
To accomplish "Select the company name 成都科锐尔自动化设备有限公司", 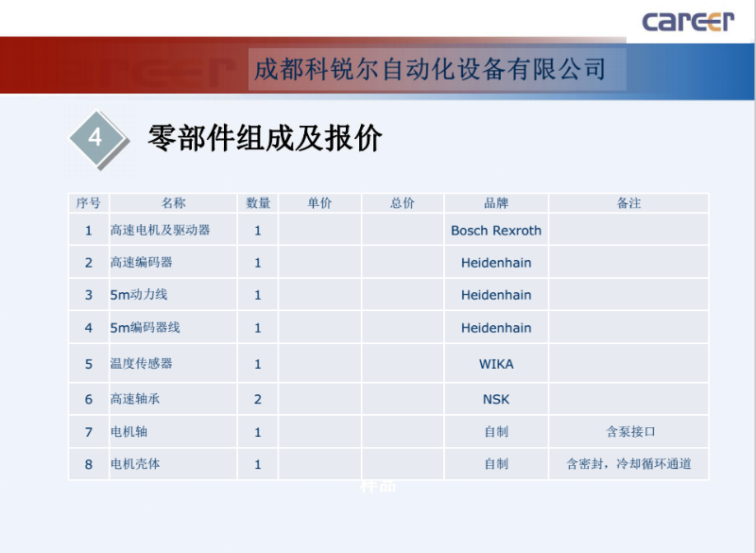I will 430,69.
